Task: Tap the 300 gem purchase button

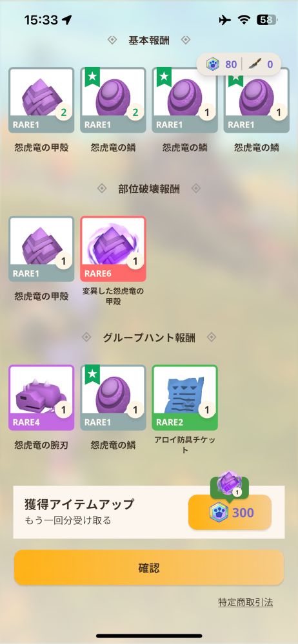Action: pos(230,512)
